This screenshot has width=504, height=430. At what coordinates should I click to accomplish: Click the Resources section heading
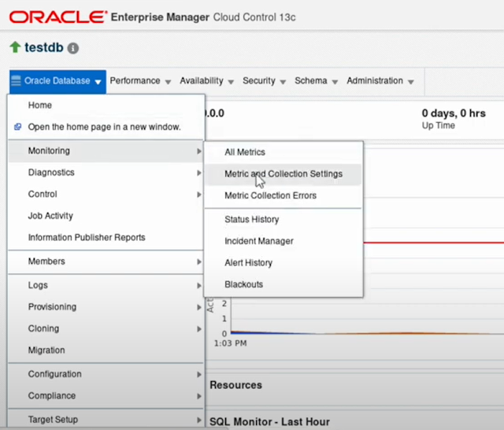tap(236, 385)
